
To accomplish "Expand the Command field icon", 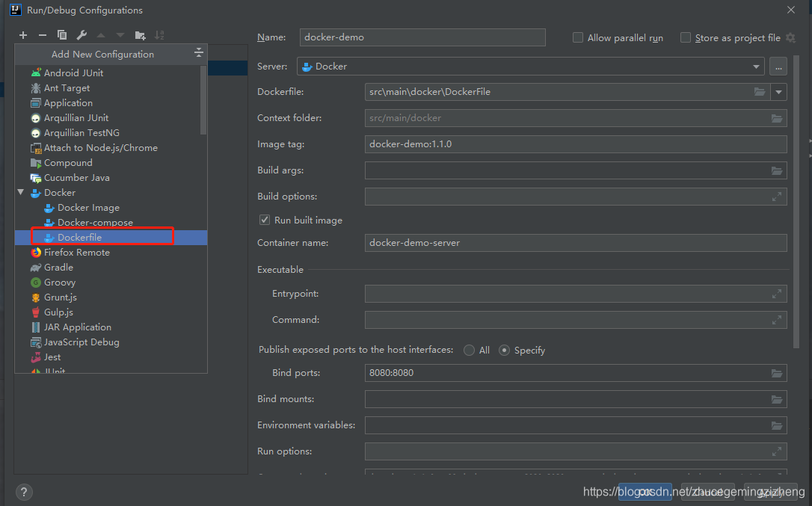I will coord(777,320).
